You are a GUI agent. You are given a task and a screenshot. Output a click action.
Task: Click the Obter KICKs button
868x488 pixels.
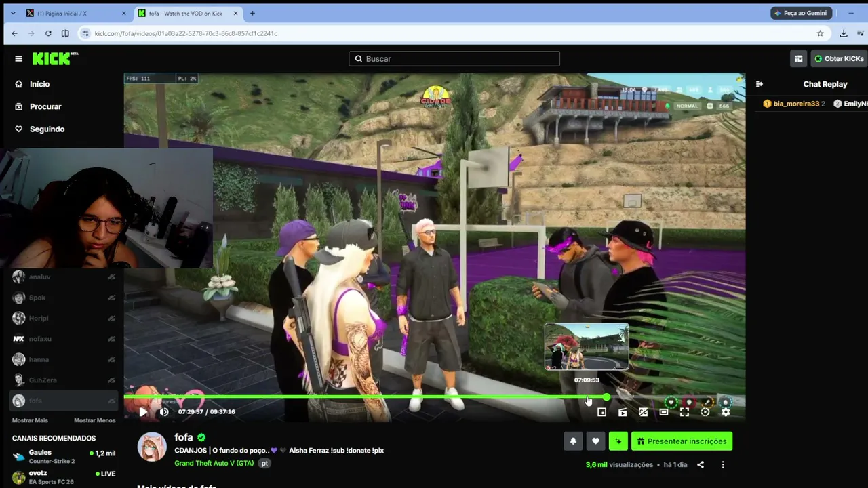click(840, 59)
